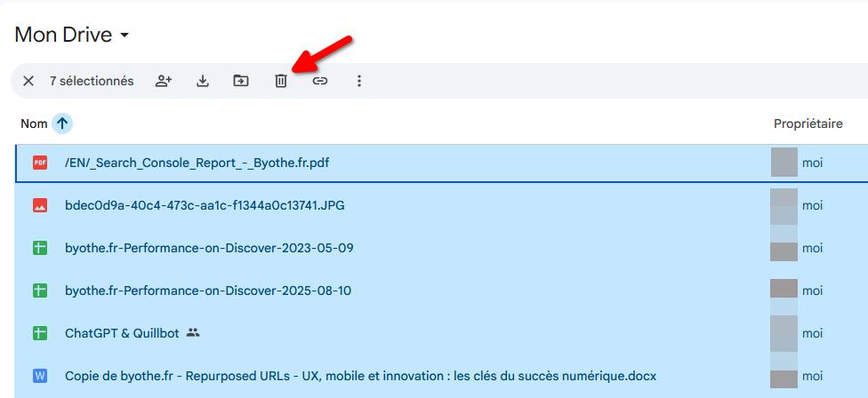The height and width of the screenshot is (398, 868).
Task: Click the image icon of the JPG file
Action: 40,205
